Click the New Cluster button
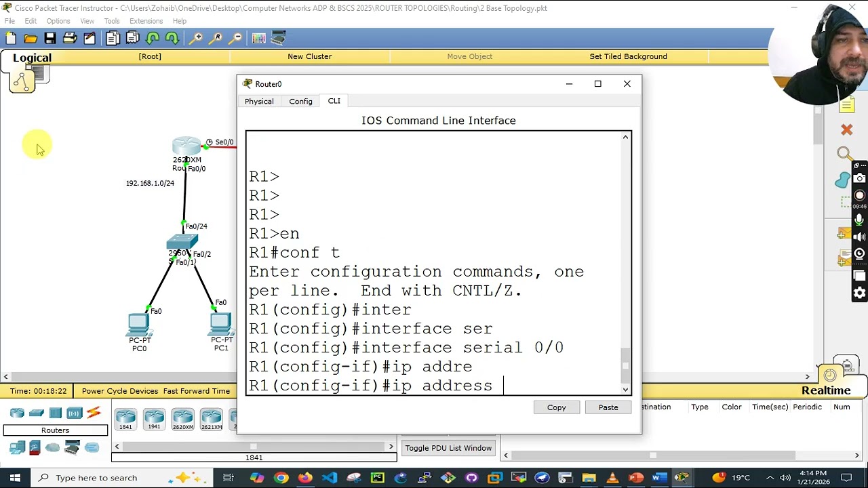 309,56
